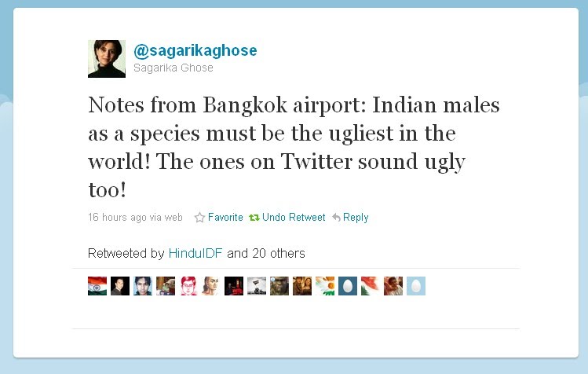This screenshot has height=374, width=588.
Task: Click the dark blue default egg avatar
Action: pyautogui.click(x=348, y=286)
